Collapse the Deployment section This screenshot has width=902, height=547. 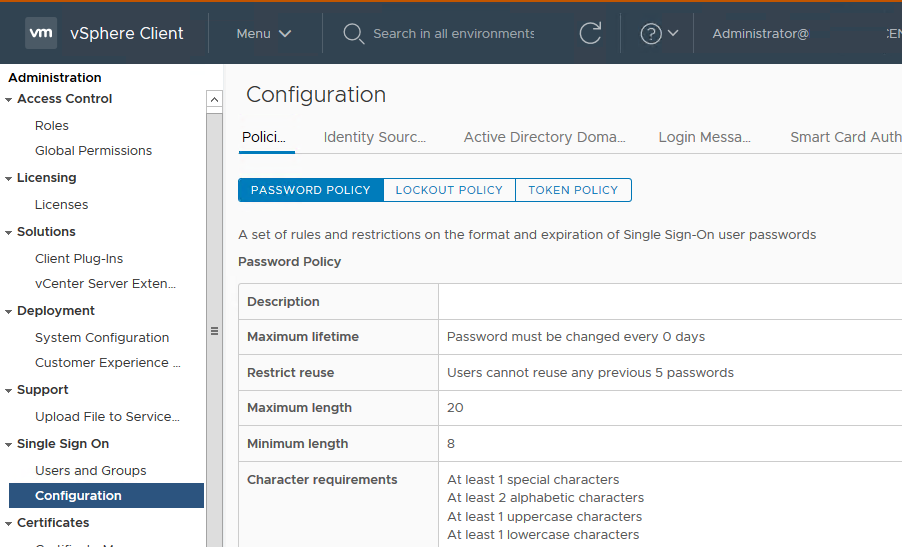(8, 311)
